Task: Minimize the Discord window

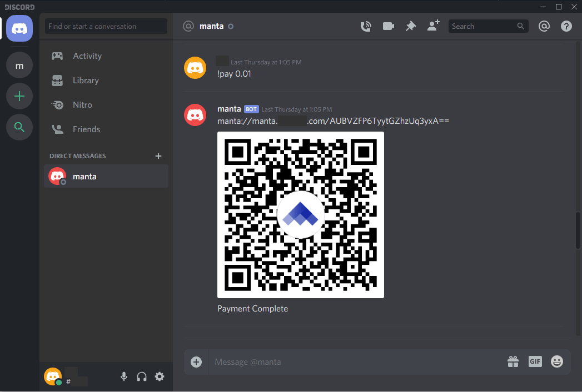Action: pyautogui.click(x=543, y=7)
